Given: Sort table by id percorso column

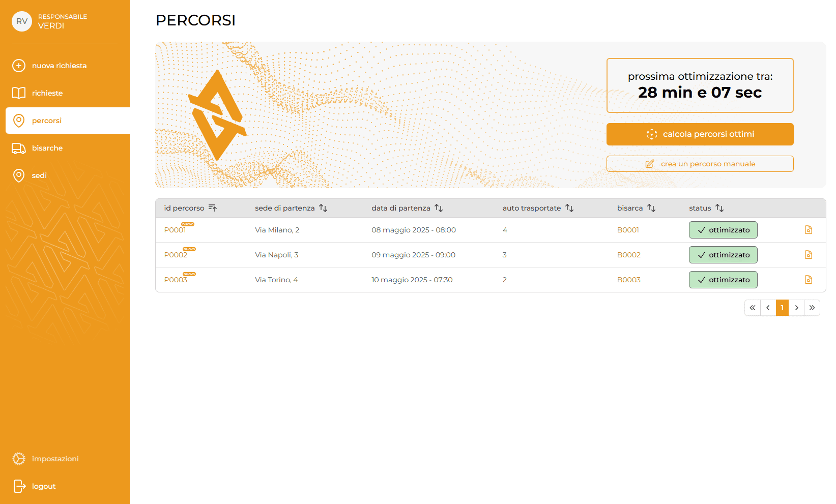Looking at the screenshot, I should [213, 208].
